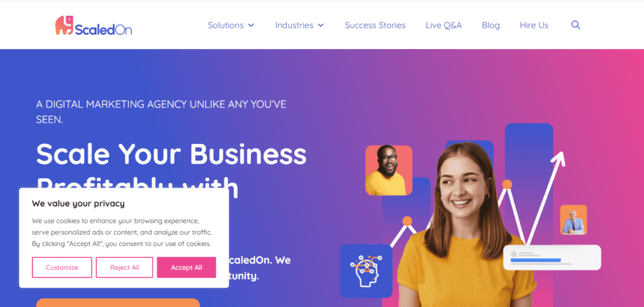Select the man in yellow sweater photo

coord(389,170)
